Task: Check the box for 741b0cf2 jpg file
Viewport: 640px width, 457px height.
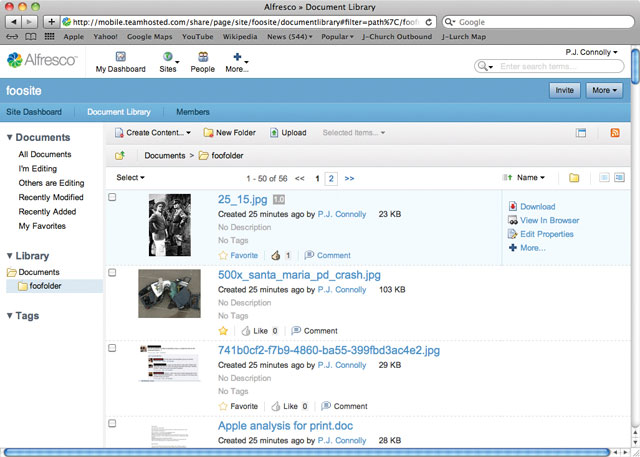Action: click(112, 348)
